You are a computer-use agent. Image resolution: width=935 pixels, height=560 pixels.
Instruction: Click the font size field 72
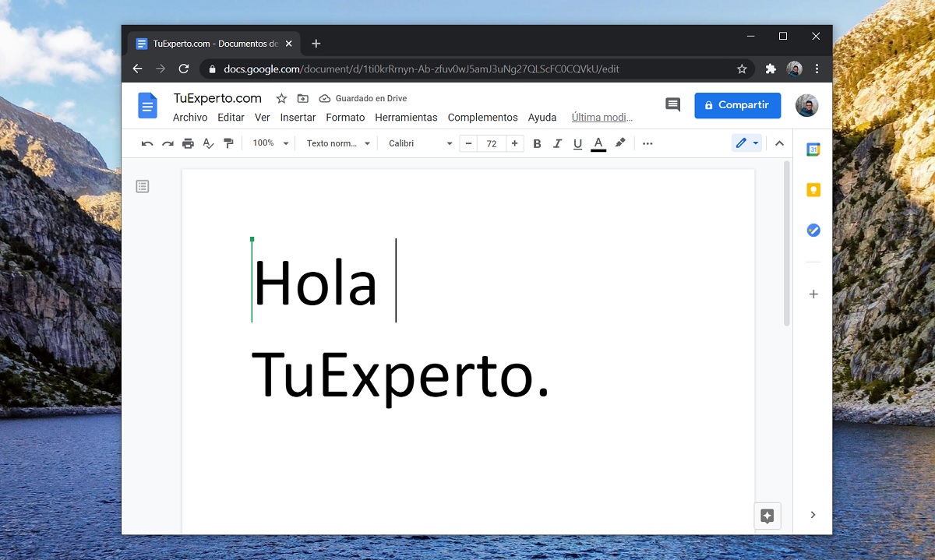pos(492,143)
